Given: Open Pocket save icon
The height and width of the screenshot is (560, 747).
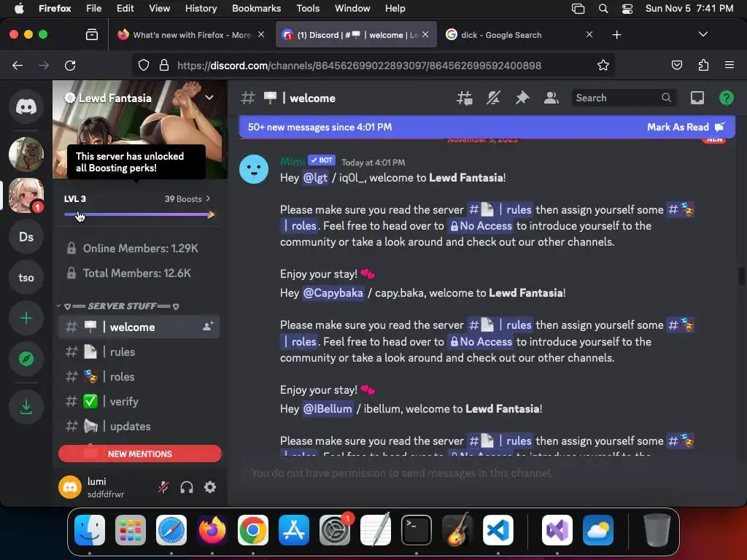Looking at the screenshot, I should coord(677,65).
